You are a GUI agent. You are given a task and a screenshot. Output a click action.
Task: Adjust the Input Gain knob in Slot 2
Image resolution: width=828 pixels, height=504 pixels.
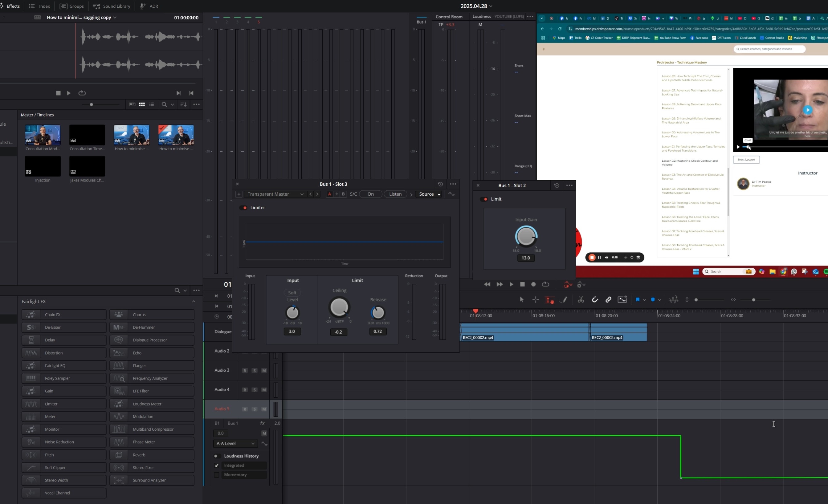526,237
